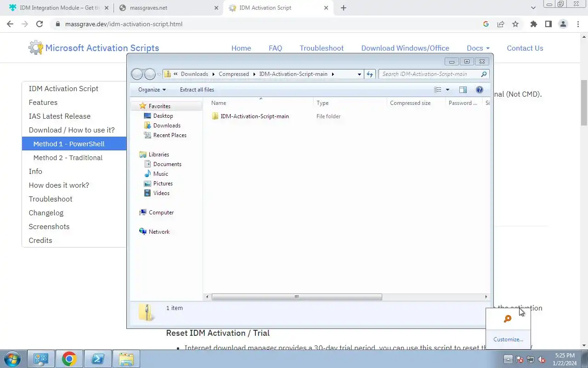The height and width of the screenshot is (368, 588).
Task: Click search magnifier icon in Explorer
Action: click(484, 74)
